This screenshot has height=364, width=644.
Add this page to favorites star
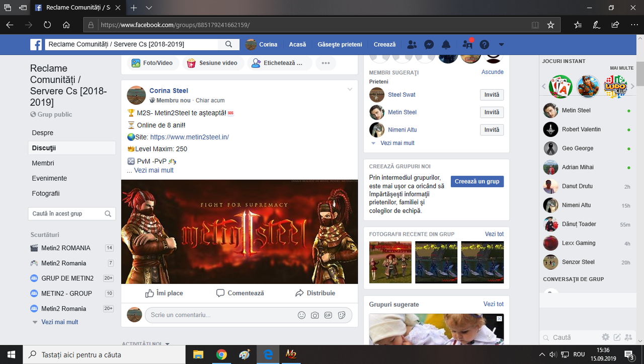point(550,25)
